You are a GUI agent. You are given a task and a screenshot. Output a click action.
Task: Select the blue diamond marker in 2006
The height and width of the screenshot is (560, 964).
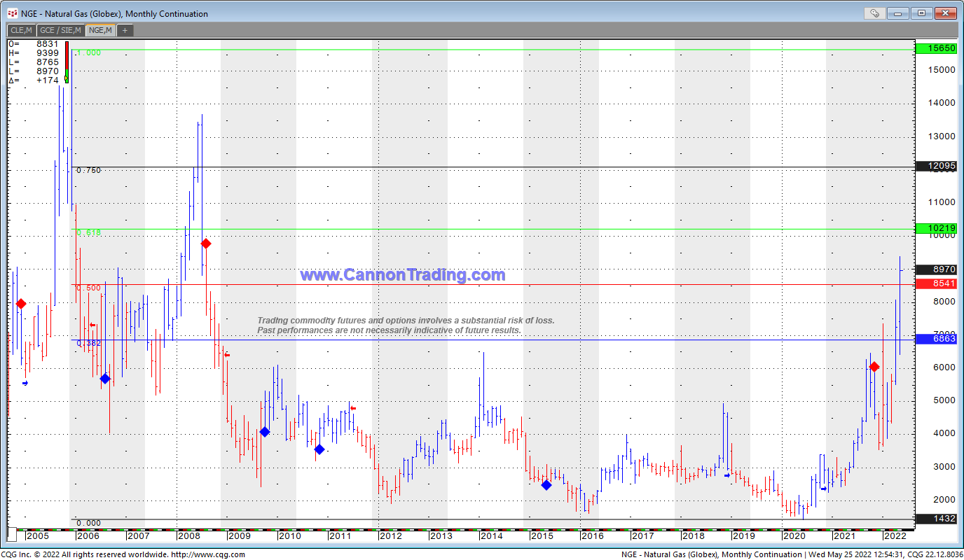pyautogui.click(x=105, y=379)
